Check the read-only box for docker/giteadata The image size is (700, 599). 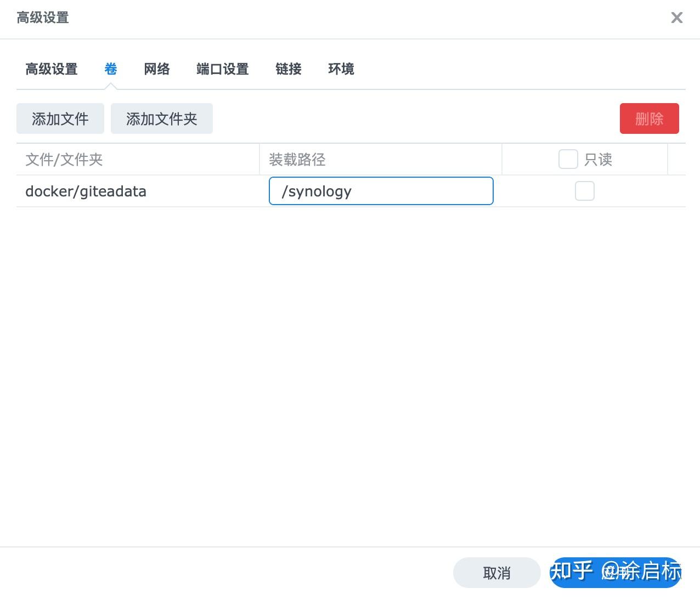coord(584,191)
